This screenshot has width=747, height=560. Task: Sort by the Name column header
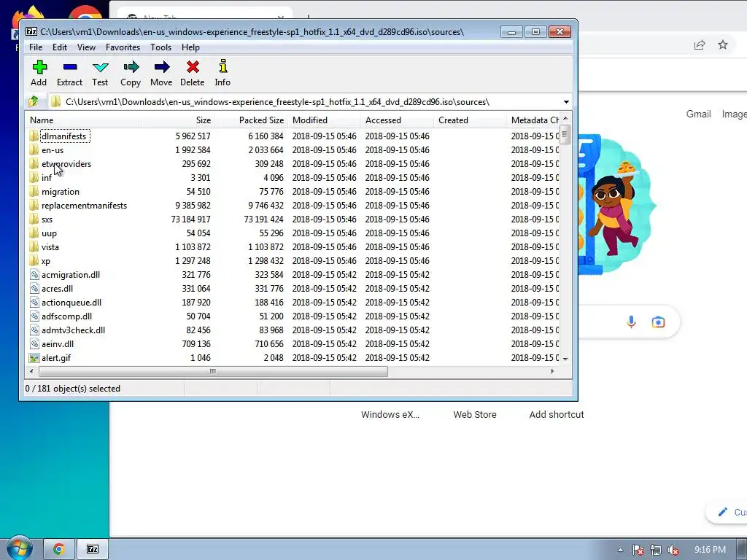pos(83,120)
